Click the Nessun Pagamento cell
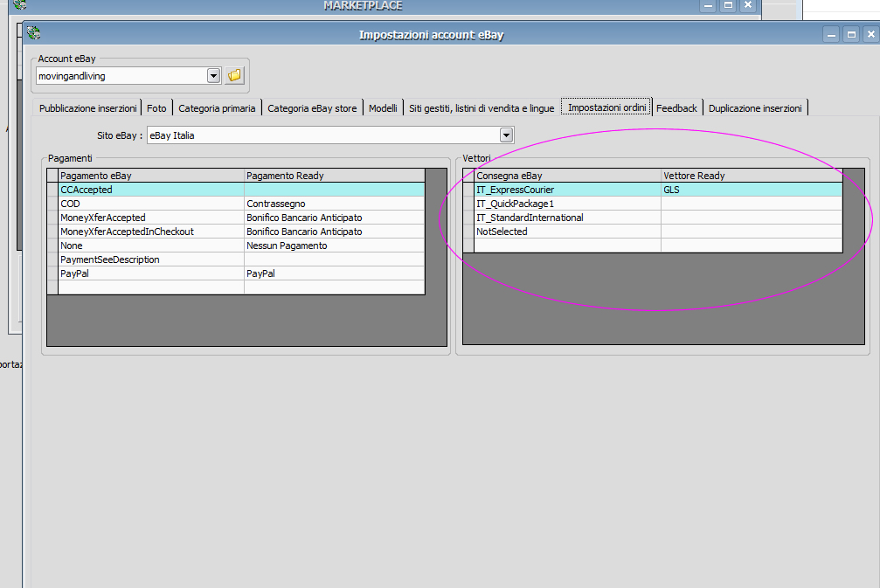This screenshot has height=588, width=880. (x=335, y=246)
